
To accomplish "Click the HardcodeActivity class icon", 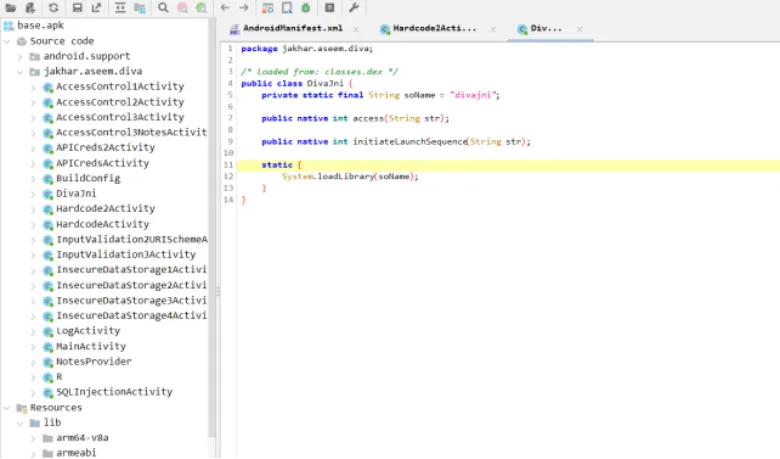I will pyautogui.click(x=48, y=225).
